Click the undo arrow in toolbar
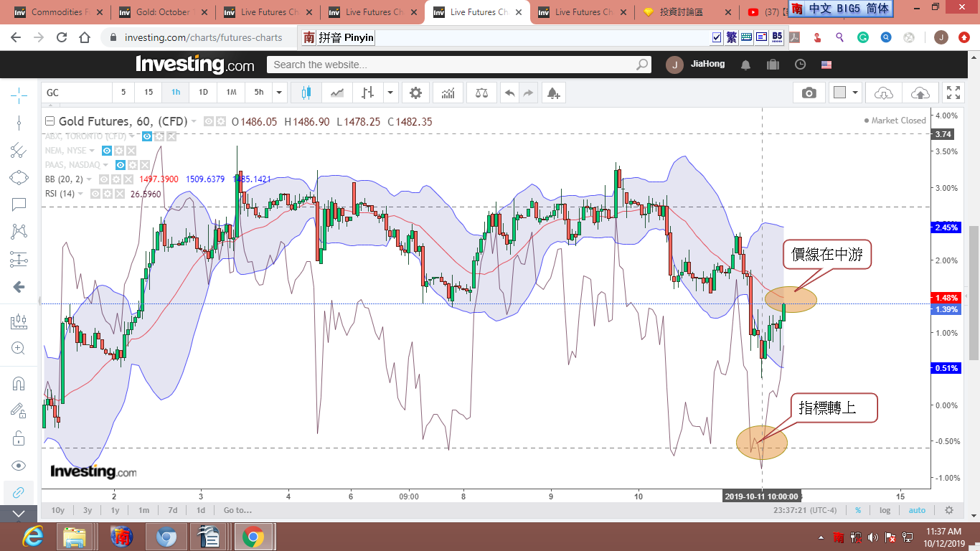Screen dimensions: 980x551 pos(509,93)
